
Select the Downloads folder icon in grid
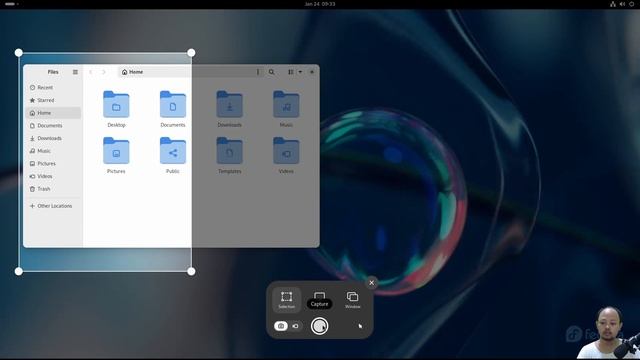click(x=229, y=104)
